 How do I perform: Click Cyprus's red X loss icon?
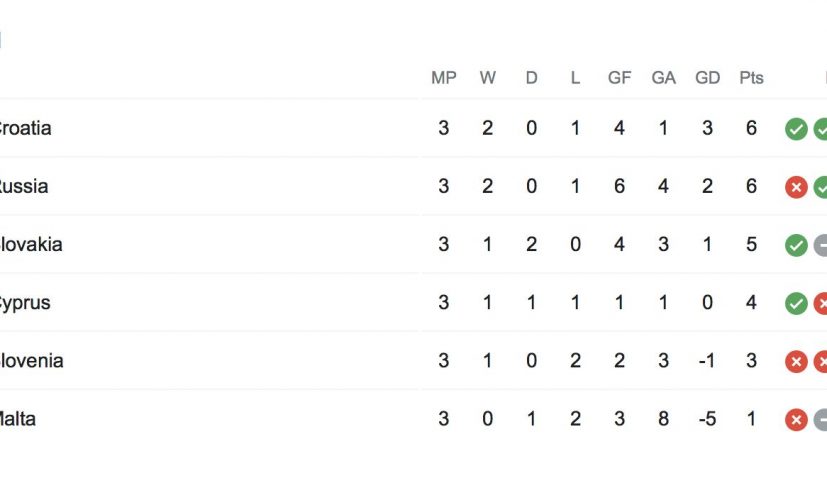point(821,303)
